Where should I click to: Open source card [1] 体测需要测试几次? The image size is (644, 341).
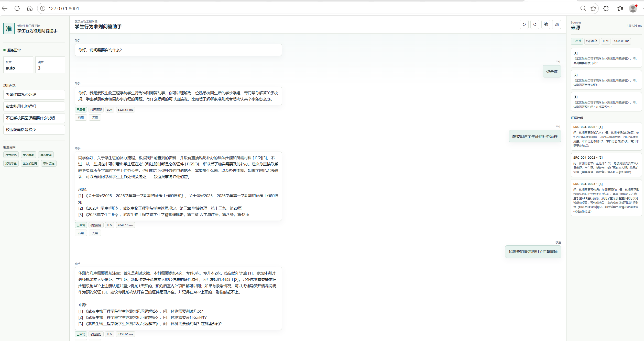(606, 58)
